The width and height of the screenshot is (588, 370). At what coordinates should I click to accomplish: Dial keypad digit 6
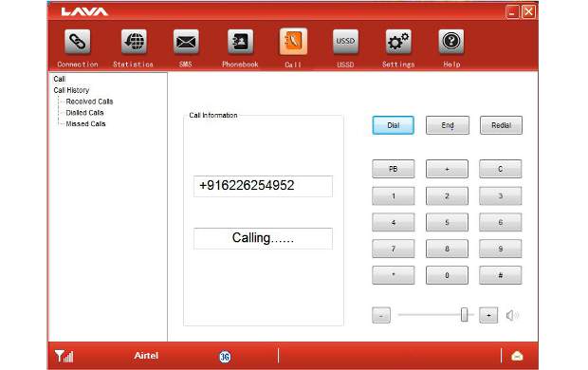coord(500,223)
